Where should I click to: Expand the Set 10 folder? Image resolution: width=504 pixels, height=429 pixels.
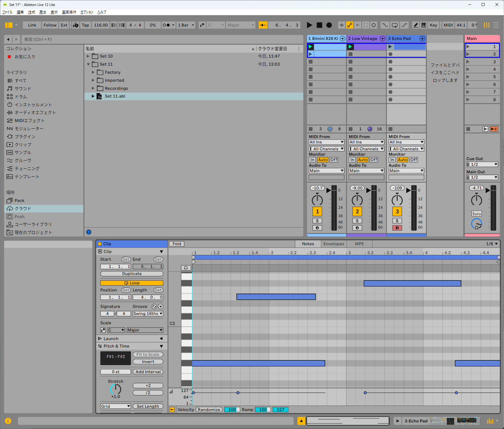pyautogui.click(x=88, y=56)
